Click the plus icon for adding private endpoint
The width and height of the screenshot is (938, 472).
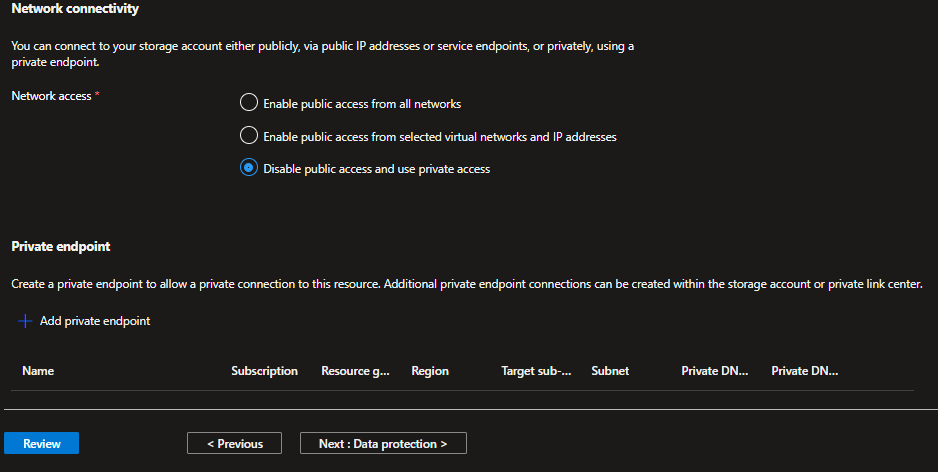(25, 321)
